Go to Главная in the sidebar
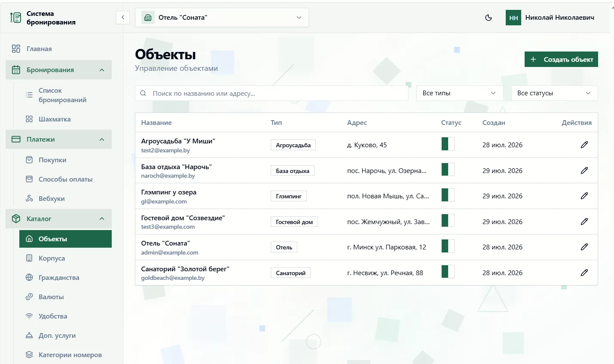The height and width of the screenshot is (364, 614). point(58,49)
